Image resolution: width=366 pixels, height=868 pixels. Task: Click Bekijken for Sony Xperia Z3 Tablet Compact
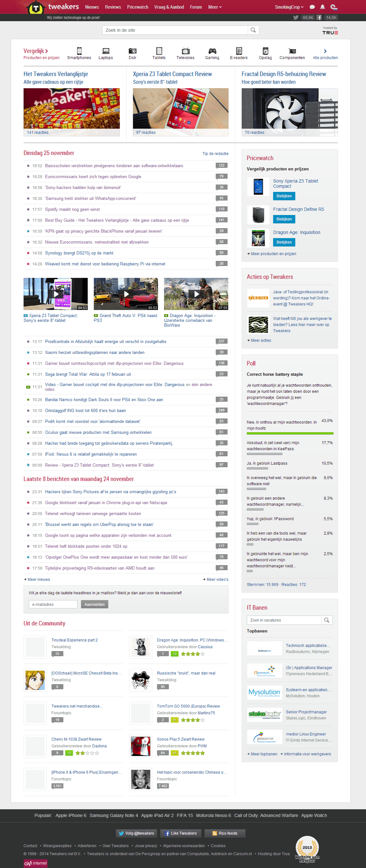coord(284,196)
